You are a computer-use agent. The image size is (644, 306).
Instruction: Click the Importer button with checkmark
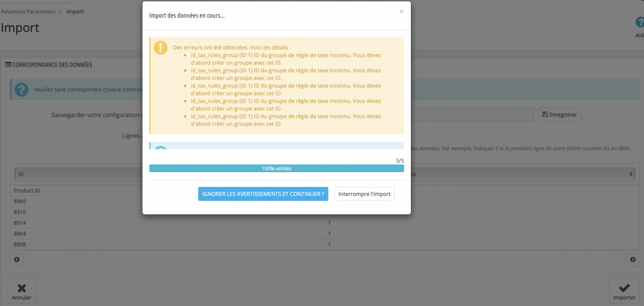point(624,292)
